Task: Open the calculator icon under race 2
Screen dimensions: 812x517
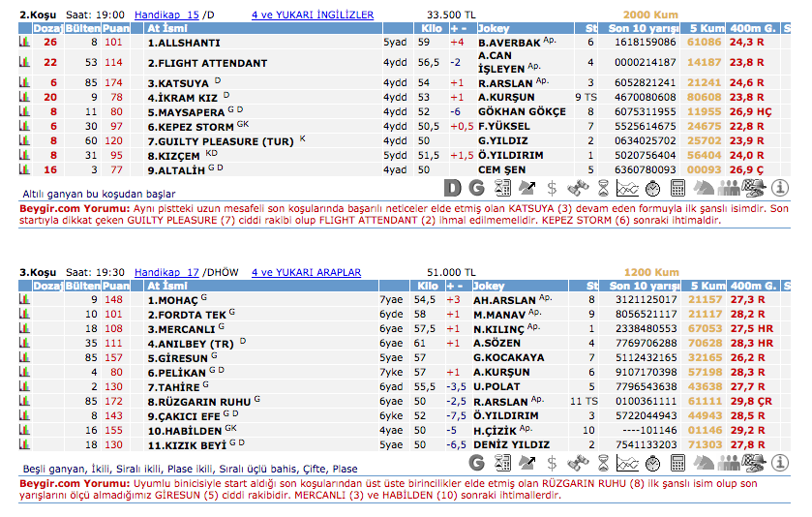Action: pyautogui.click(x=677, y=188)
